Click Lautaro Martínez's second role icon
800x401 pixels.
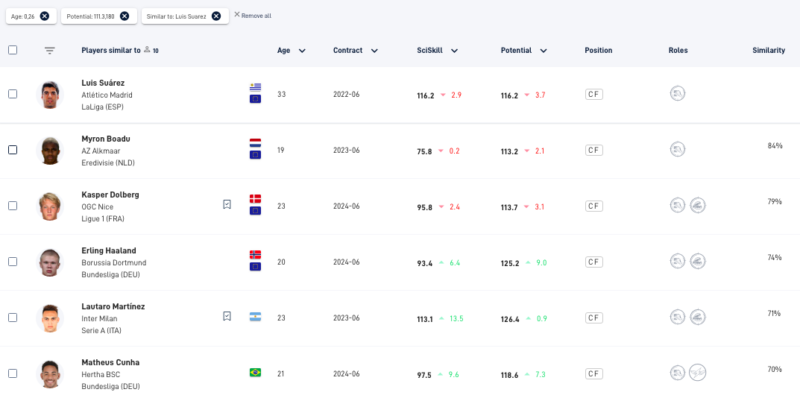[697, 317]
